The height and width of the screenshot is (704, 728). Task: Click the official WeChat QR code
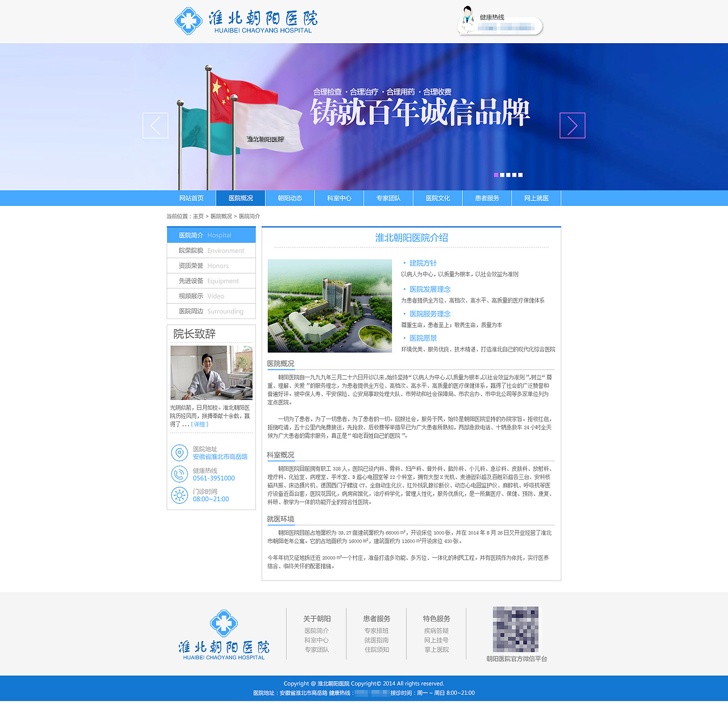516,631
